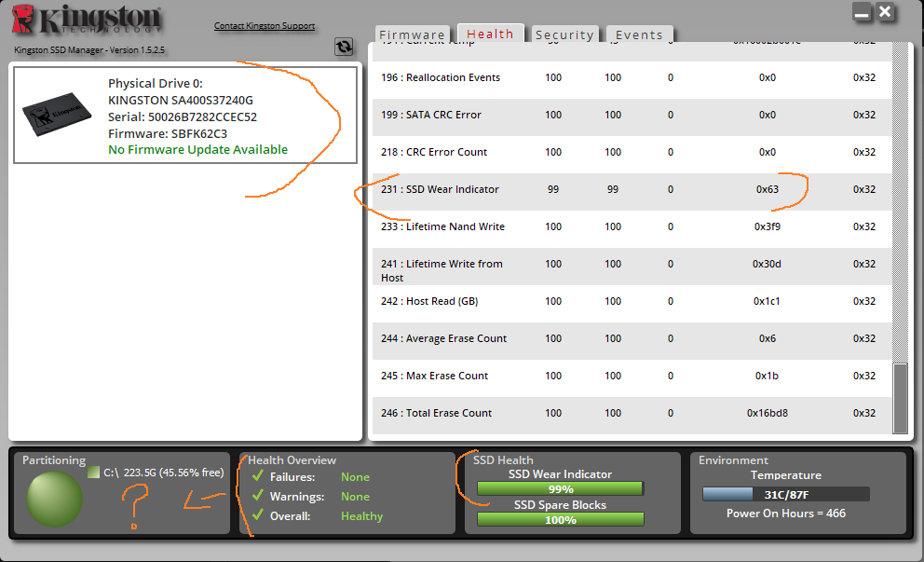Click KINGSTON SA400S37240G model name
This screenshot has height=562, width=924.
tap(181, 101)
